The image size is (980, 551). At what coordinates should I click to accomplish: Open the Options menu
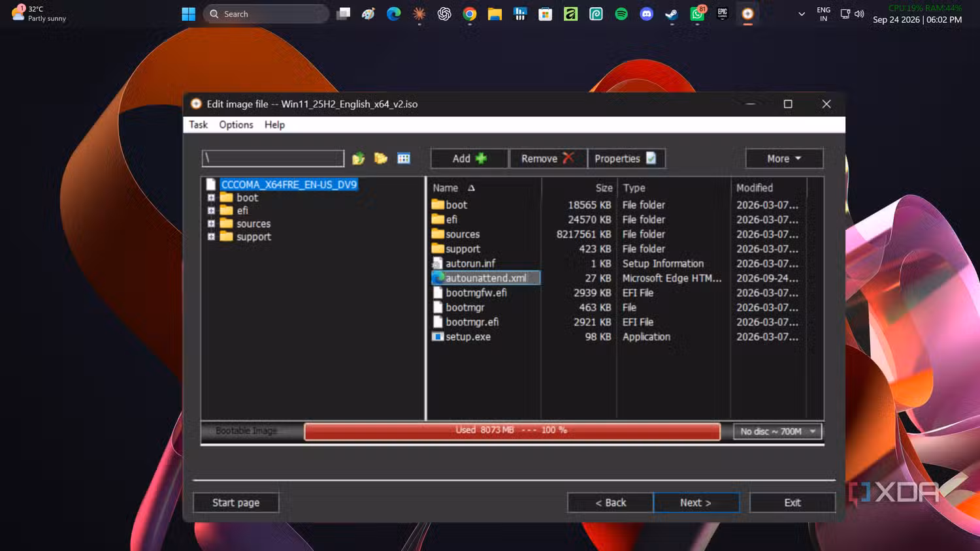point(236,125)
